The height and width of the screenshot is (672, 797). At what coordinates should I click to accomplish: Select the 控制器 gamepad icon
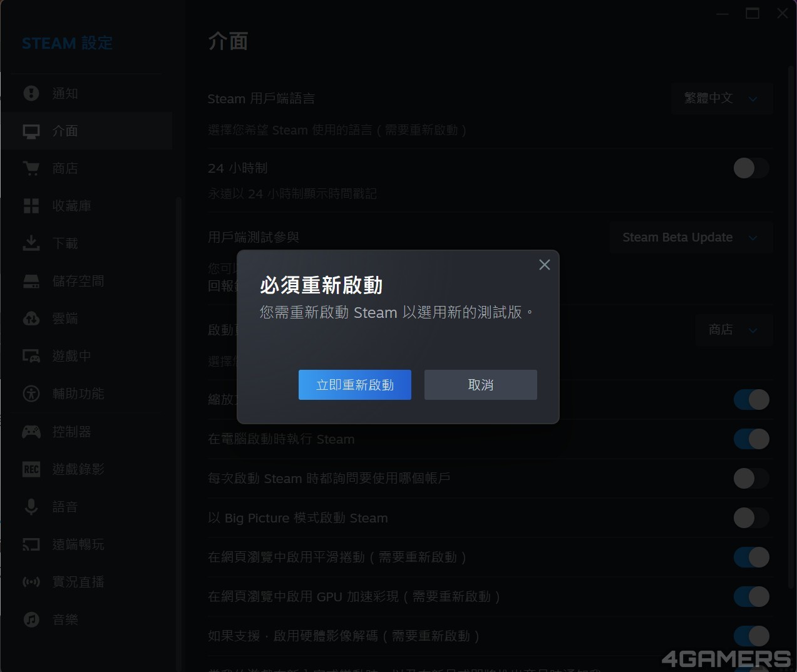[31, 432]
